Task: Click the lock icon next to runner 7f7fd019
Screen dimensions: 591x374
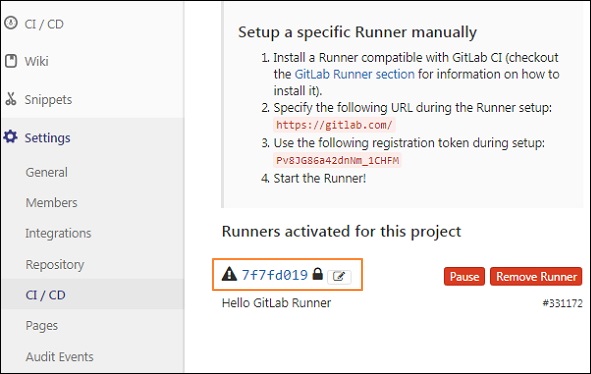Action: [318, 274]
